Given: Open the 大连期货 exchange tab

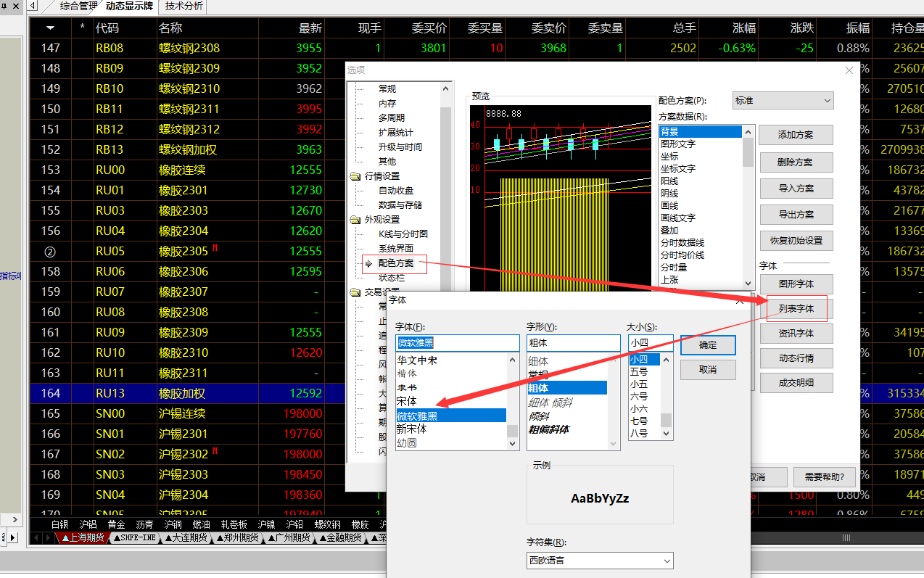Looking at the screenshot, I should [185, 538].
